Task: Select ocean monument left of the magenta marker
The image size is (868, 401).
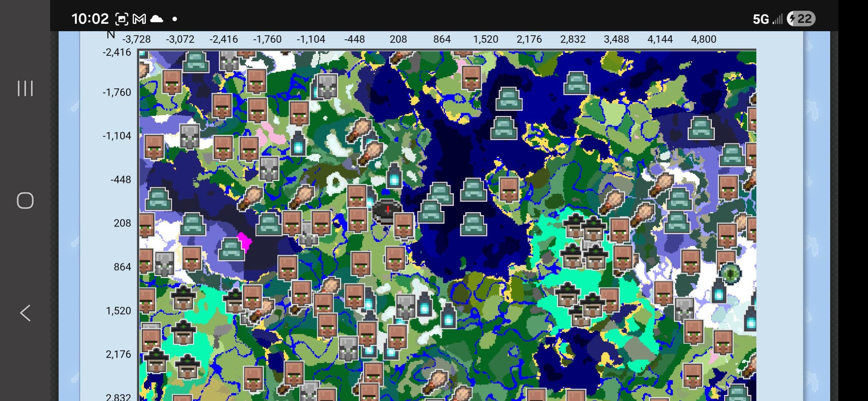Action: click(231, 249)
